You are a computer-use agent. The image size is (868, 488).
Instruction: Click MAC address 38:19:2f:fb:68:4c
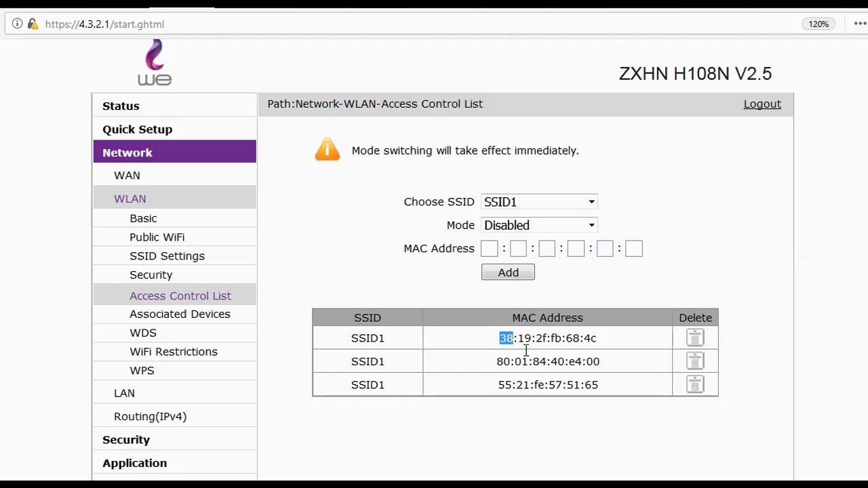[547, 338]
